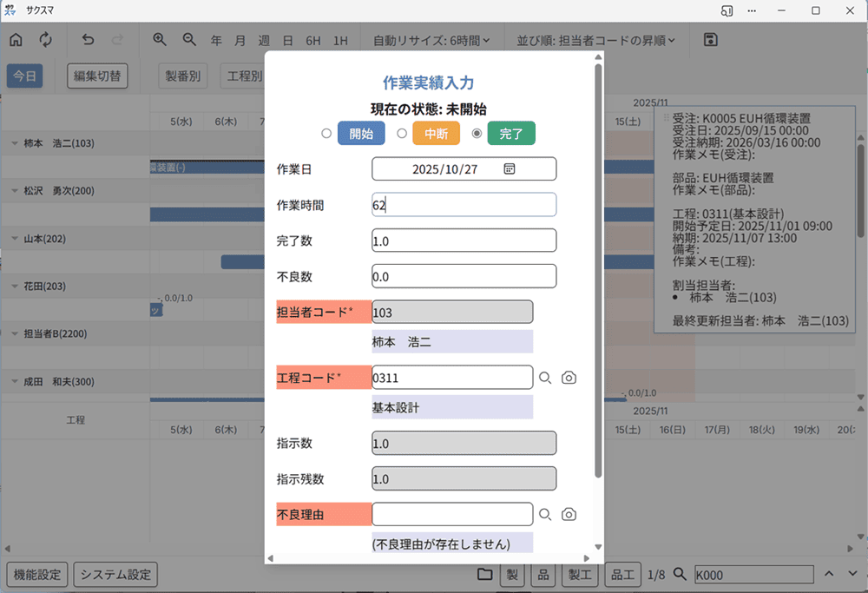Select the Zoom In magnifier icon
The image size is (868, 593).
[x=160, y=39]
